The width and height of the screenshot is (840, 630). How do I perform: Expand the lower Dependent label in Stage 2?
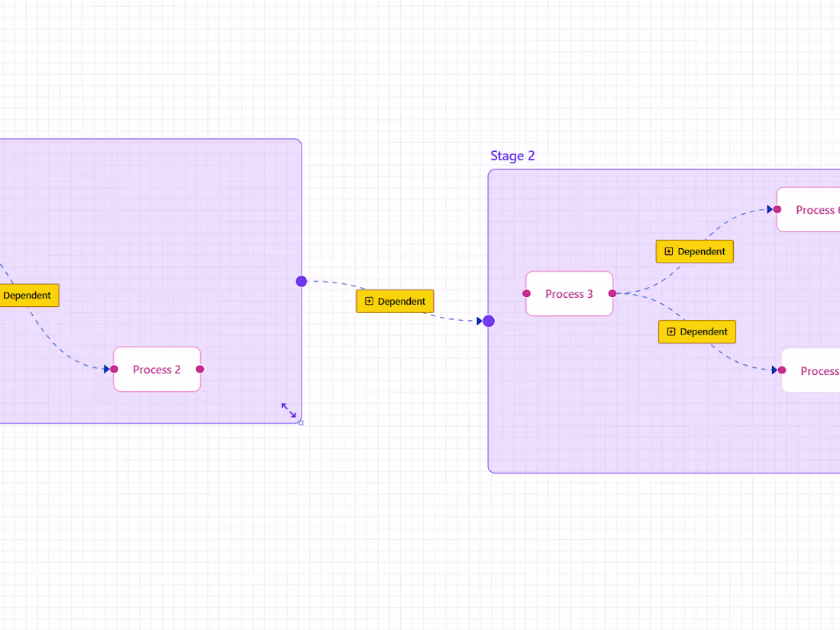point(671,331)
